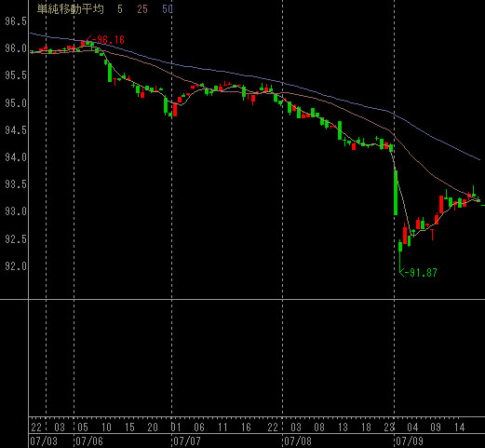The height and width of the screenshot is (448, 485).
Task: Click hour label 15 on the time axis
Action: pyautogui.click(x=129, y=428)
